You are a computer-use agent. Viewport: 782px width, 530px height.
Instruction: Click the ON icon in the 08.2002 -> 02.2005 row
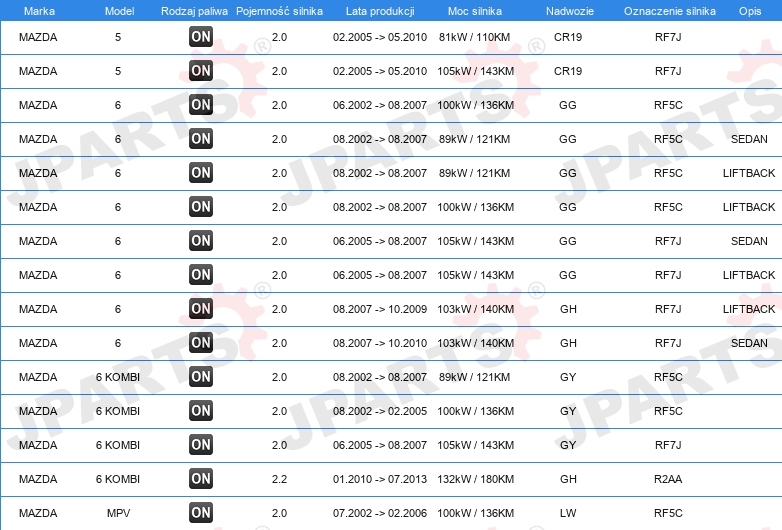pyautogui.click(x=201, y=411)
